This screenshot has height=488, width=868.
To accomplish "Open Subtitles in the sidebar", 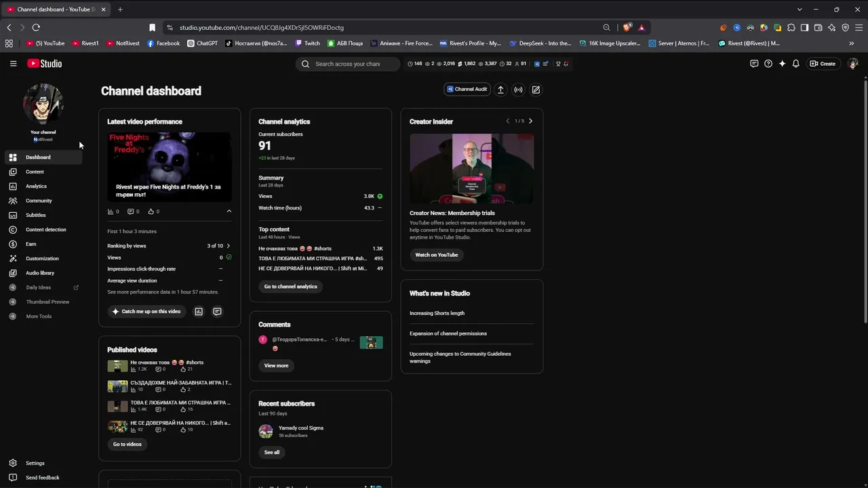I will [x=42, y=215].
